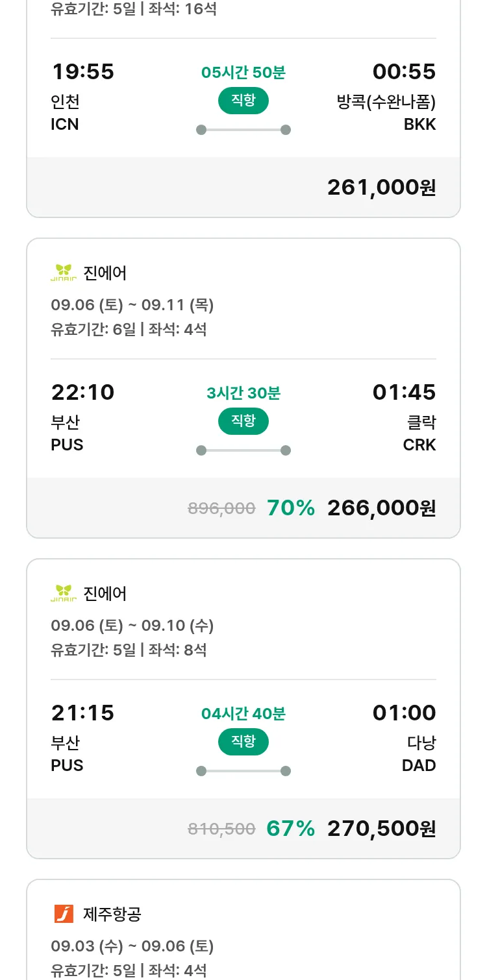Click the route line on Bangkok flight
Image resolution: width=487 pixels, height=980 pixels.
tap(243, 130)
